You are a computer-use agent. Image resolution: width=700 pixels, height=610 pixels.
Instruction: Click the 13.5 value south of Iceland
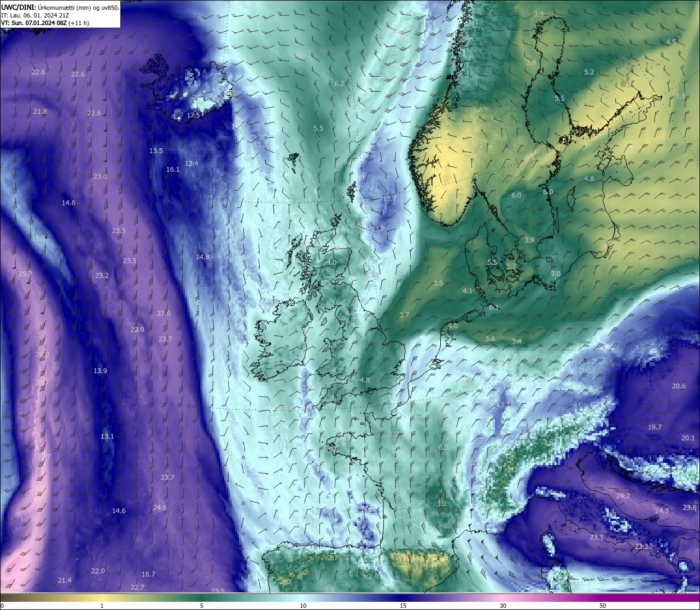[x=156, y=150]
